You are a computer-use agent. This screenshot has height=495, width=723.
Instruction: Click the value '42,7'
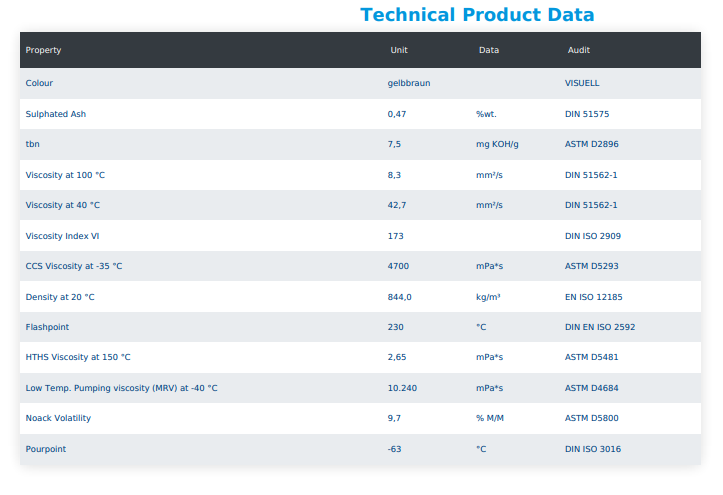pos(397,205)
